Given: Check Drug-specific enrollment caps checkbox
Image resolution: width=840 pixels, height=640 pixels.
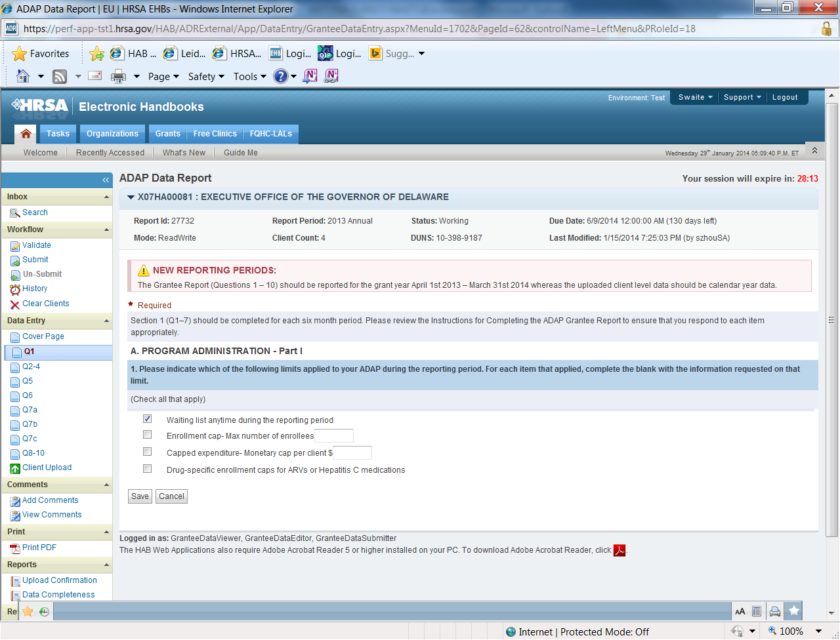Looking at the screenshot, I should click(148, 469).
